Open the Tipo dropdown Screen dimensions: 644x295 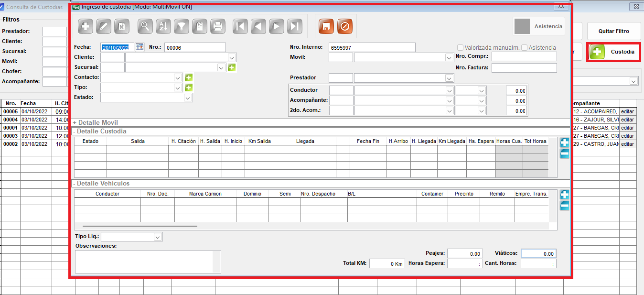click(178, 87)
